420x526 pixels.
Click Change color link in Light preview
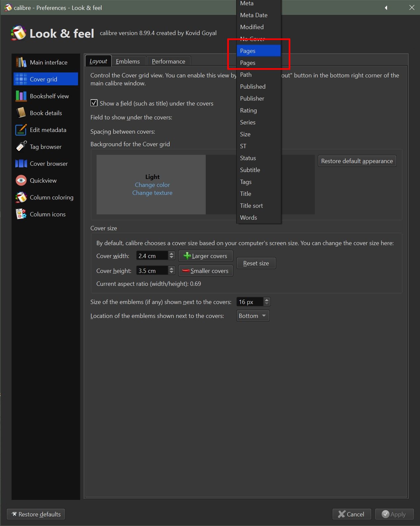pos(152,185)
